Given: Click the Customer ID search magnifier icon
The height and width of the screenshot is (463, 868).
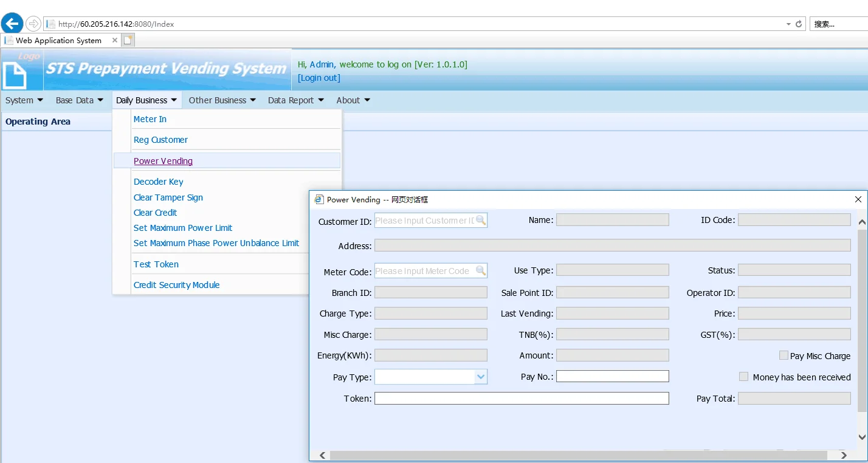Looking at the screenshot, I should click(x=480, y=220).
